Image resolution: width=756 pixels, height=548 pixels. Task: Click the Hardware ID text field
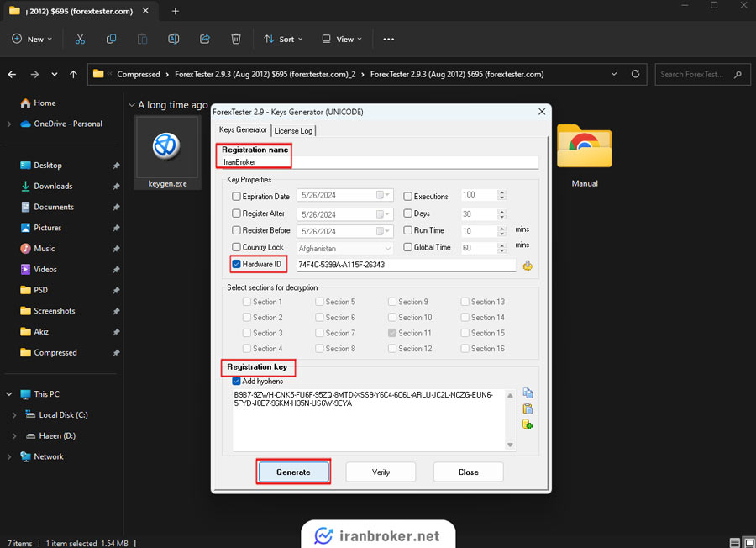coord(406,265)
